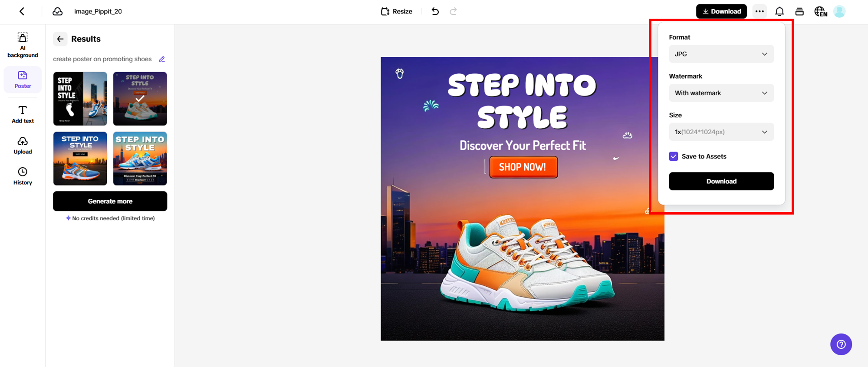The height and width of the screenshot is (367, 868).
Task: Expand the Size 1x dropdown
Action: [x=721, y=132]
